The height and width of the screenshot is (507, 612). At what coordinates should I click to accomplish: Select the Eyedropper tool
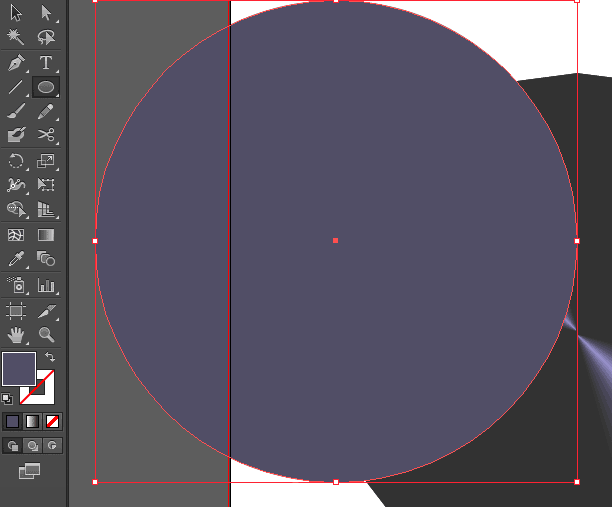(x=16, y=258)
